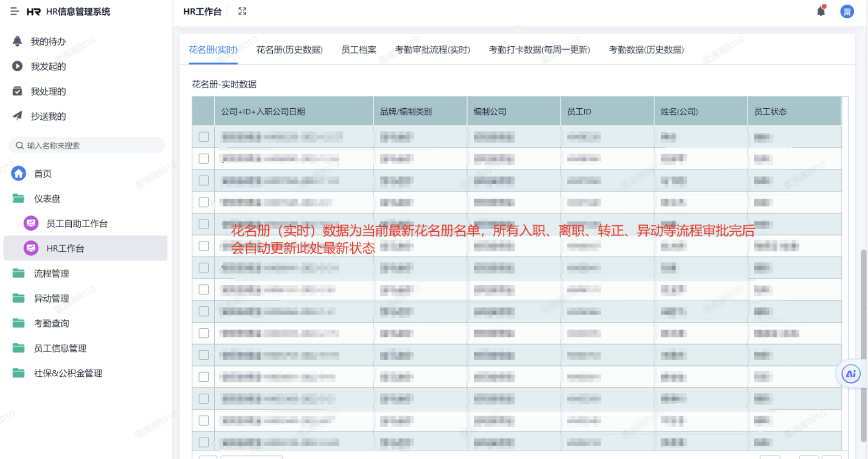Open 我的待办 in the sidebar
Screen dimensions: 868x459
pos(48,42)
